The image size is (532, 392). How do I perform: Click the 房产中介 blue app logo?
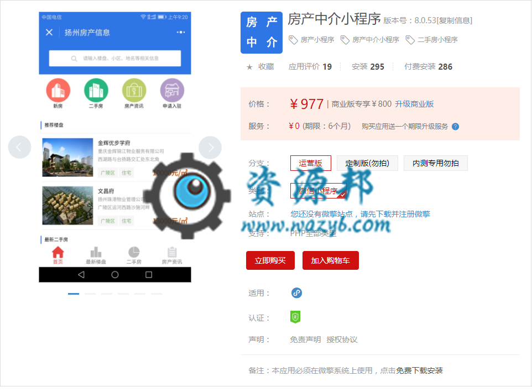pos(261,33)
